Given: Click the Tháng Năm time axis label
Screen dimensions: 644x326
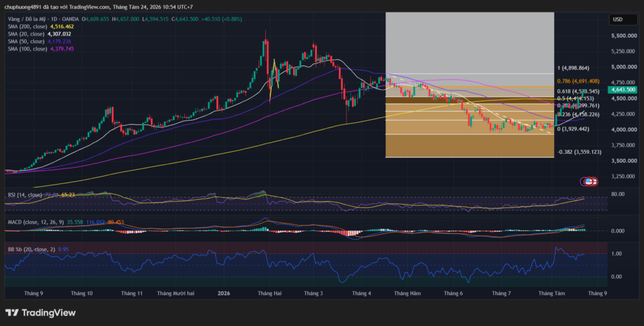Looking at the screenshot, I should click(407, 293).
